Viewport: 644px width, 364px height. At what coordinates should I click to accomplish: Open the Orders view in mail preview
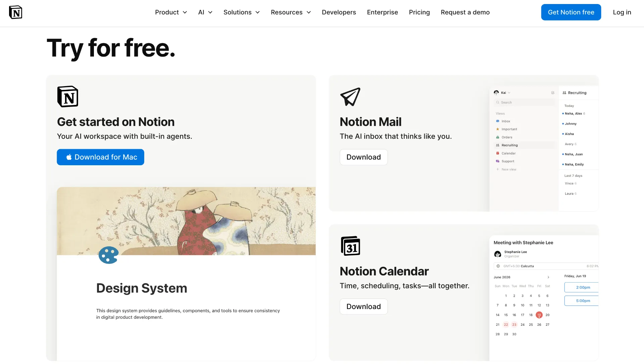pos(504,137)
